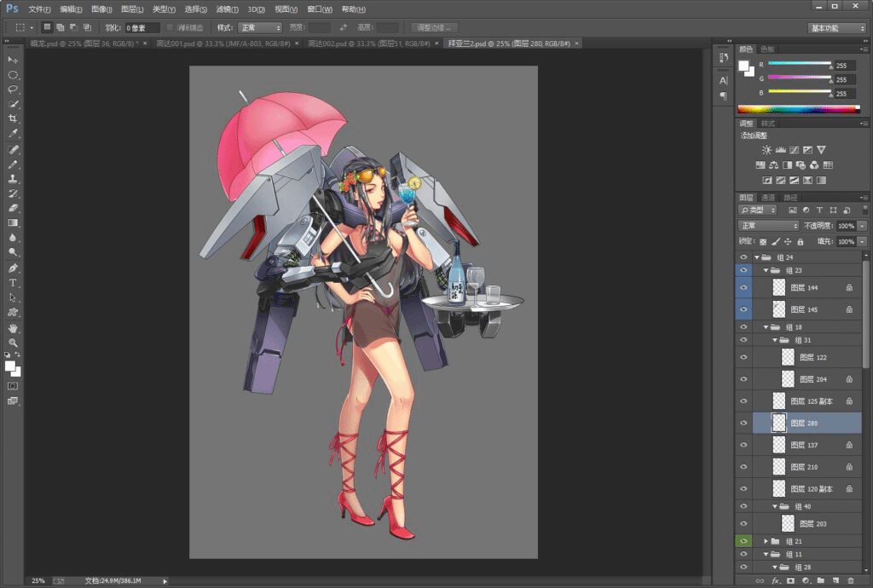Open the 样式 style dropdown in options bar
The width and height of the screenshot is (873, 588).
point(260,28)
